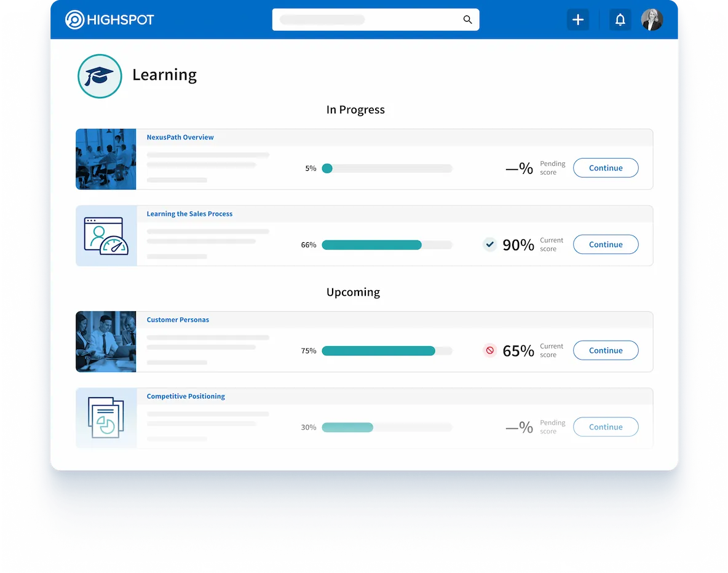Continue the Competitive Positioning course
The height and width of the screenshot is (573, 728).
(x=606, y=427)
